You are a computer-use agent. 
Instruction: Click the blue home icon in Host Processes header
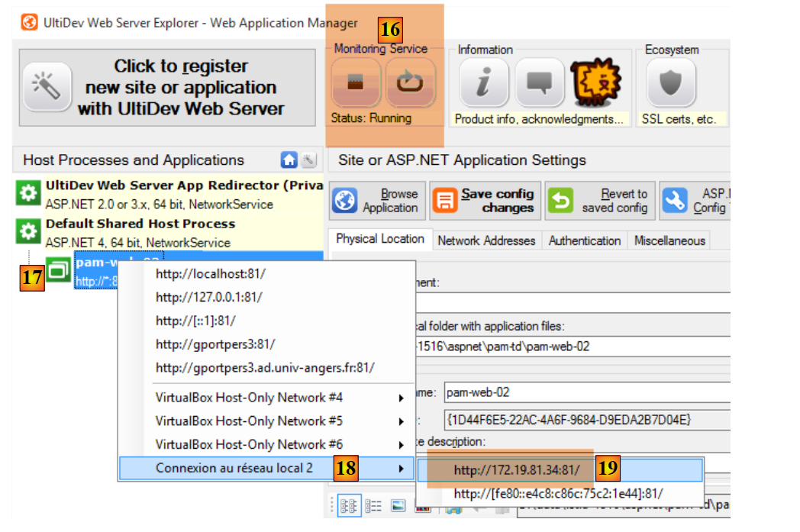289,160
